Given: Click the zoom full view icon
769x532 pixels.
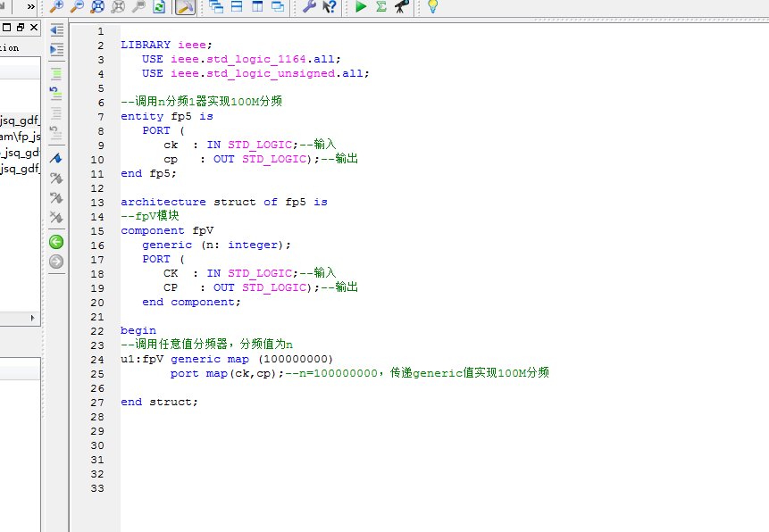Looking at the screenshot, I should (97, 7).
